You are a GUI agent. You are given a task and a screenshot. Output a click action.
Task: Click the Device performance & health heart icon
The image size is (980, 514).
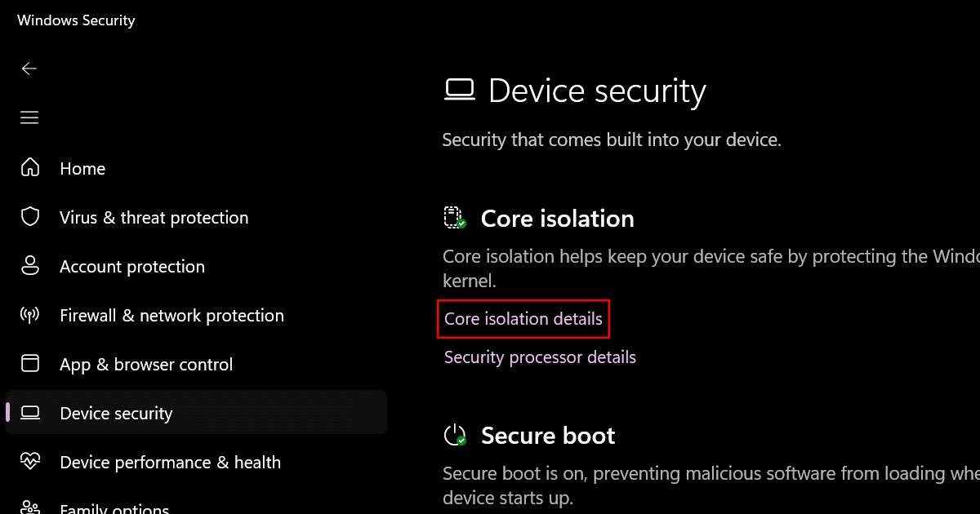[x=30, y=463]
